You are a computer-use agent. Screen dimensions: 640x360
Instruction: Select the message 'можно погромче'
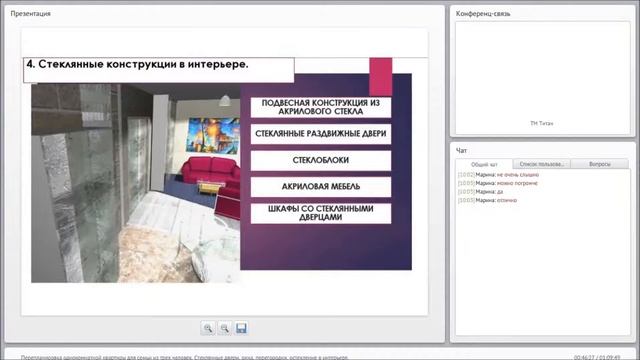517,183
